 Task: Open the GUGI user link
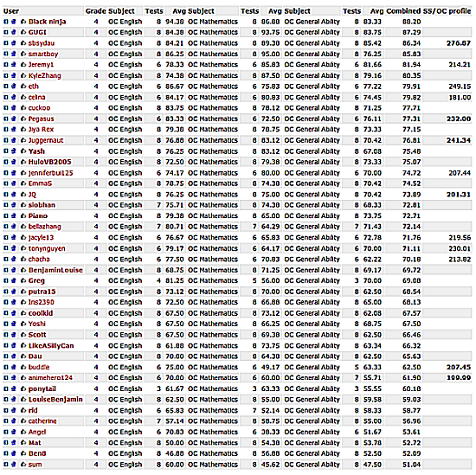pos(37,32)
